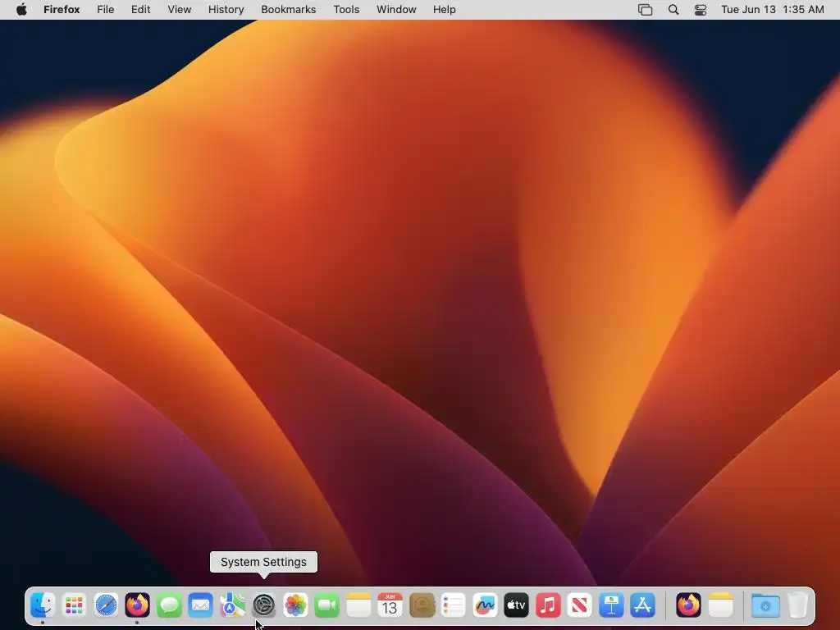
Task: Open News from the Dock
Action: [580, 605]
